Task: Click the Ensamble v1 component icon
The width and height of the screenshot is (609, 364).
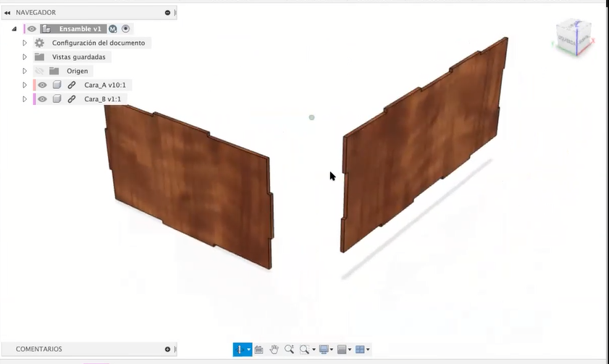Action: [x=46, y=29]
